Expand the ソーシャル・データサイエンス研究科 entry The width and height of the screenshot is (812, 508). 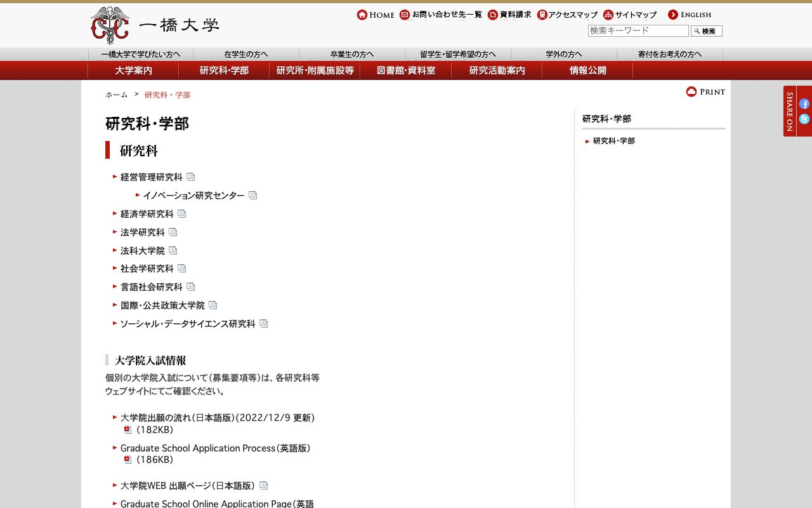click(189, 323)
